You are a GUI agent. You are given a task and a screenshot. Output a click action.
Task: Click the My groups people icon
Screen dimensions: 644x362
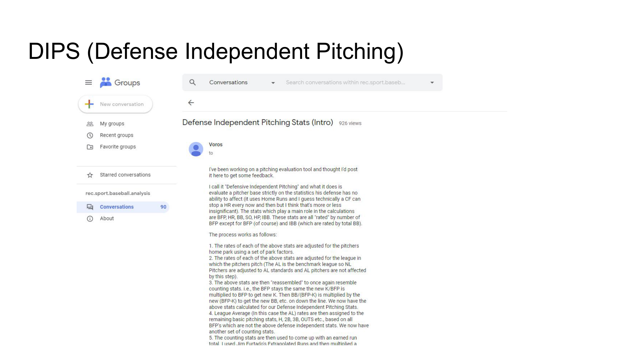[x=90, y=124]
